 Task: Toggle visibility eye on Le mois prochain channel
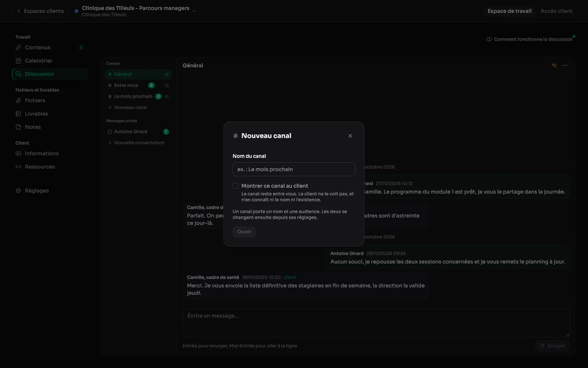(167, 96)
